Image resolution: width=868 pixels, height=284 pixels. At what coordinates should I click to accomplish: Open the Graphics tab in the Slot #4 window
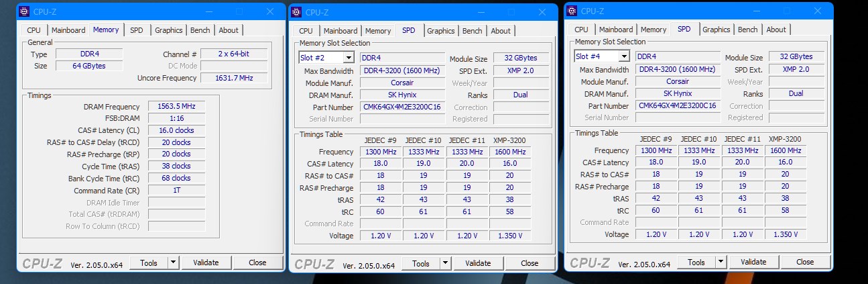tap(717, 30)
